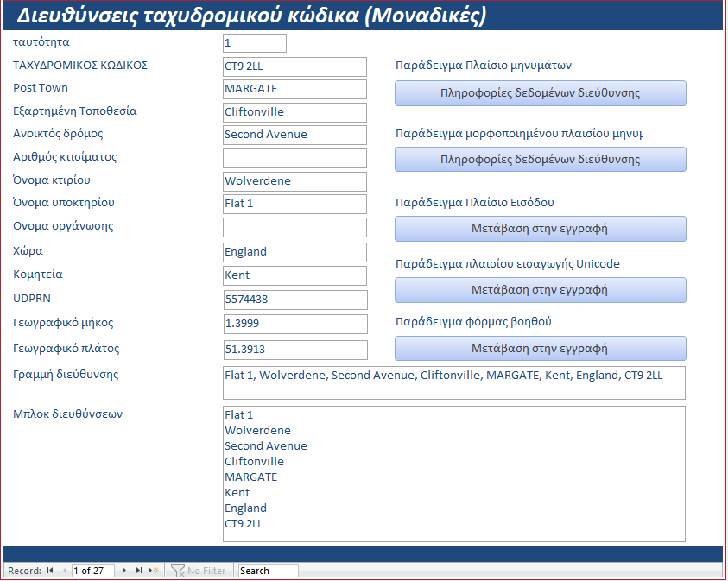Click the Γραμμή διεύθυνσης label

point(66,375)
